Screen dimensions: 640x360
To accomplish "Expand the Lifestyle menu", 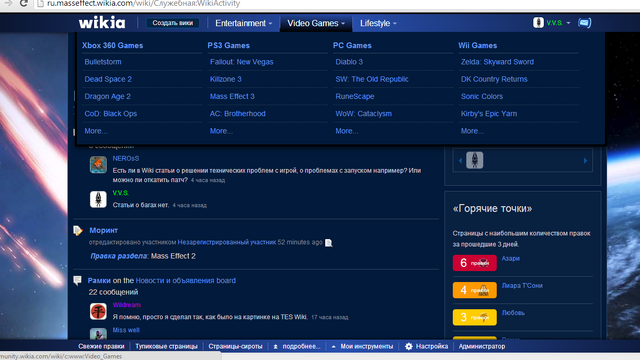I will click(x=378, y=23).
